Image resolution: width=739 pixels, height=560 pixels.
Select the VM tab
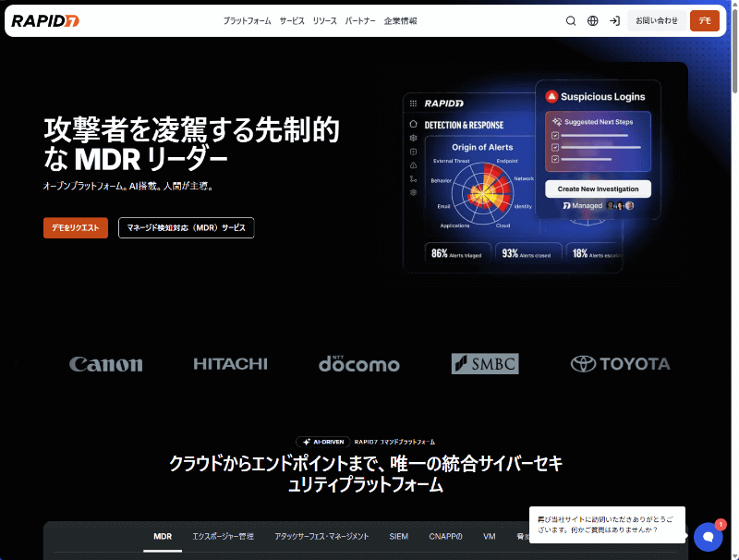coord(490,536)
